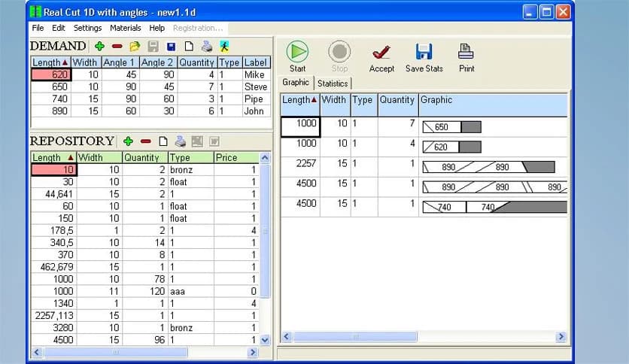
Task: Select DEMAND length cell 890
Action: coord(51,111)
